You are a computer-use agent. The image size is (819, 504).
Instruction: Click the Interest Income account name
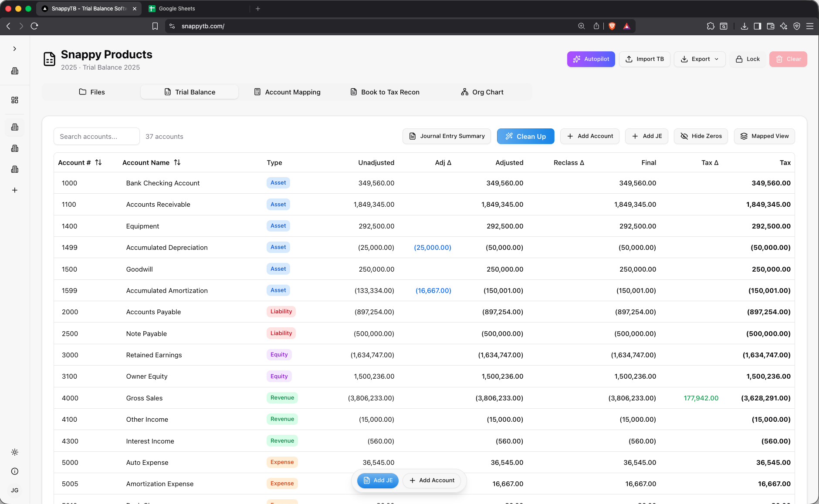click(150, 441)
